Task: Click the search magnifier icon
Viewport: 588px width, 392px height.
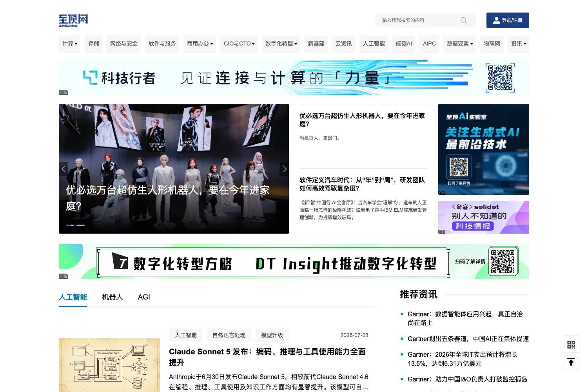Action: [x=464, y=20]
